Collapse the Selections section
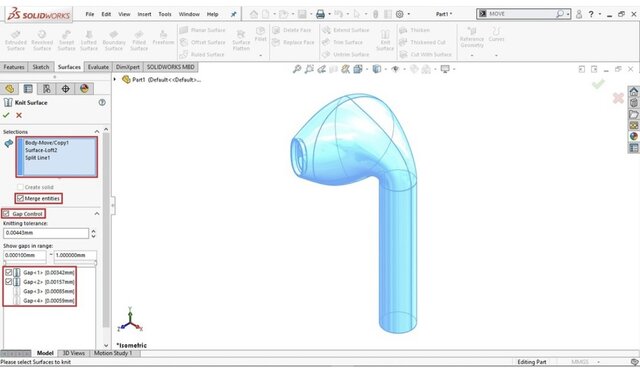The image size is (640, 368). click(97, 131)
